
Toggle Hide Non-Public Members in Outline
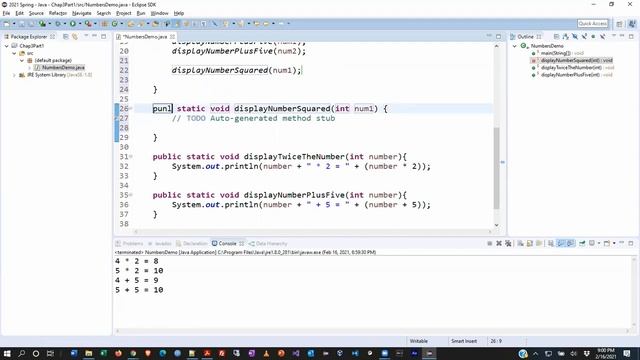pyautogui.click(x=593, y=37)
